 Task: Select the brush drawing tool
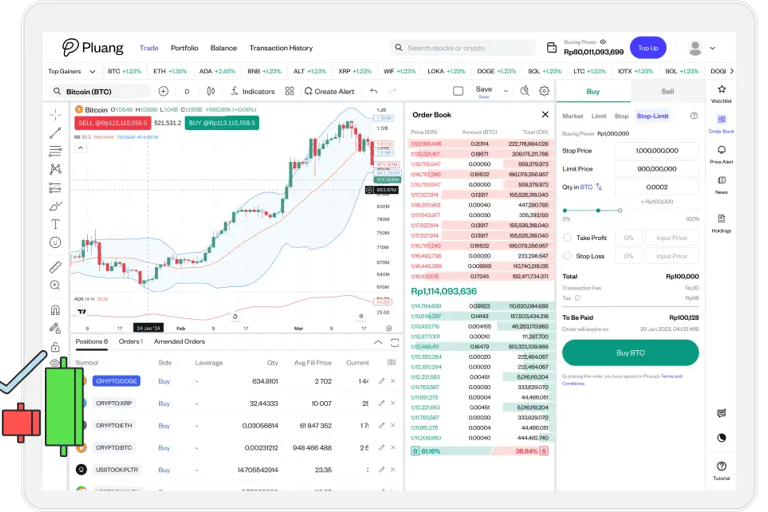pos(55,206)
